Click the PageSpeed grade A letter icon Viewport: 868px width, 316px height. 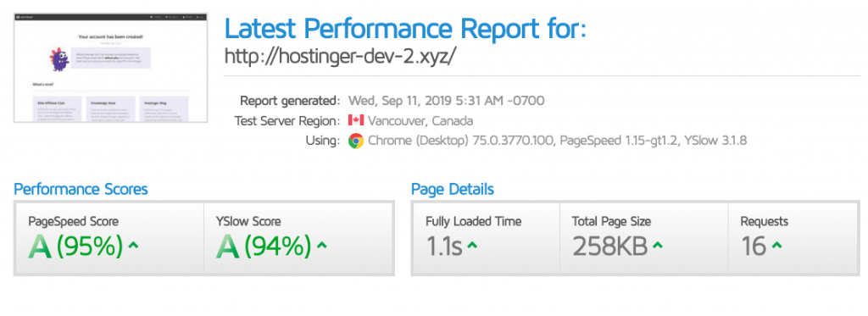click(40, 247)
